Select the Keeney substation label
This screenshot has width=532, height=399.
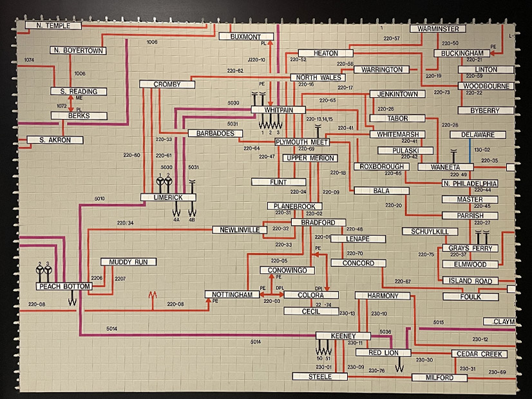(343, 336)
